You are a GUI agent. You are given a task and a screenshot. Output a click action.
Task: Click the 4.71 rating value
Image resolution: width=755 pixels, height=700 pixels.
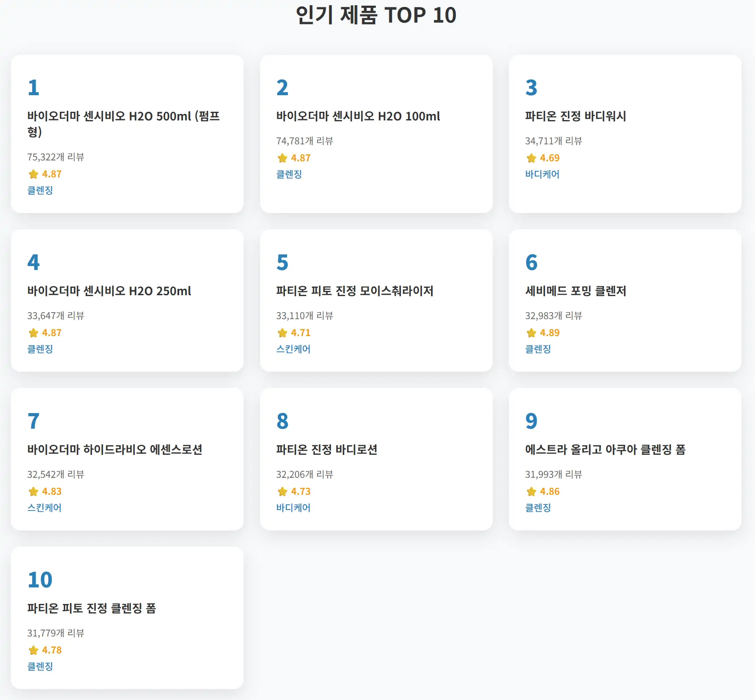point(301,333)
